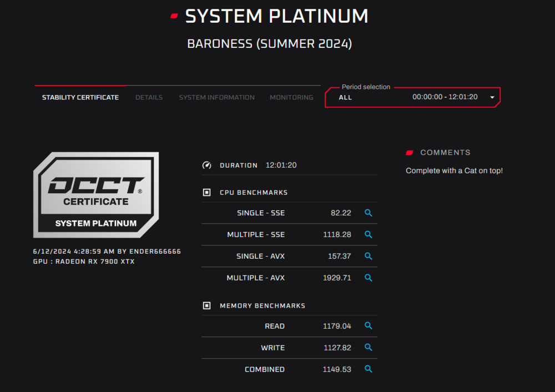Image resolution: width=555 pixels, height=392 pixels.
Task: Inspect the SINGLE - AVX benchmark details
Action: click(x=368, y=256)
